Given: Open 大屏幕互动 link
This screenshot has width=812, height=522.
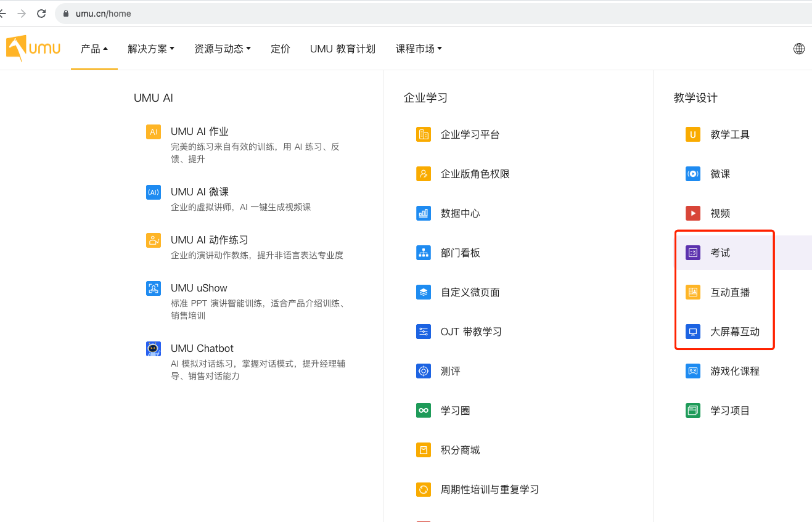Looking at the screenshot, I should [x=735, y=332].
